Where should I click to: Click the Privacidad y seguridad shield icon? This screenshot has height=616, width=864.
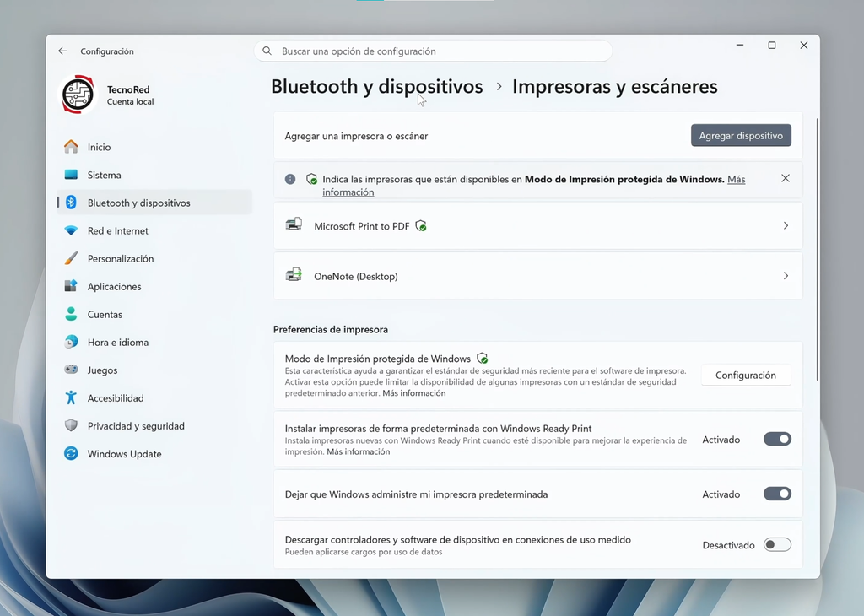pos(71,425)
